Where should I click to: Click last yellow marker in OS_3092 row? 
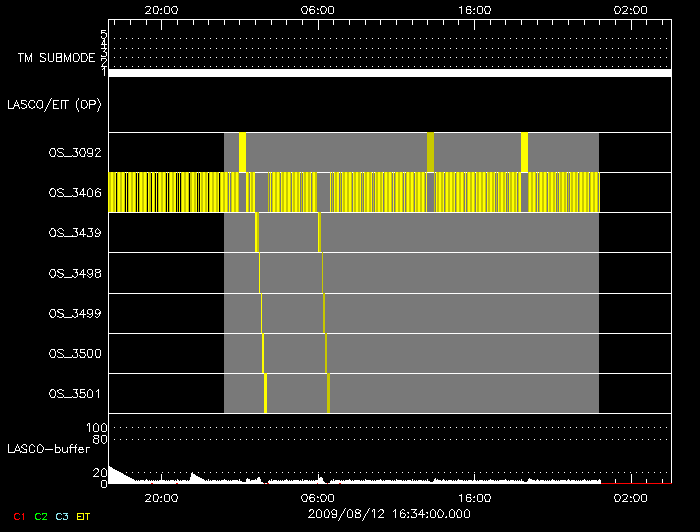point(524,152)
